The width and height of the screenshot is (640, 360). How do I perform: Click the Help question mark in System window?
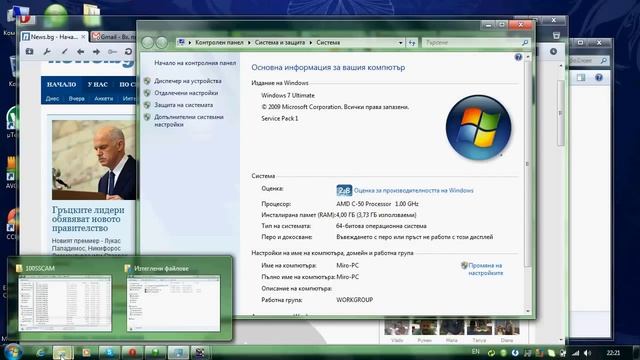click(518, 57)
